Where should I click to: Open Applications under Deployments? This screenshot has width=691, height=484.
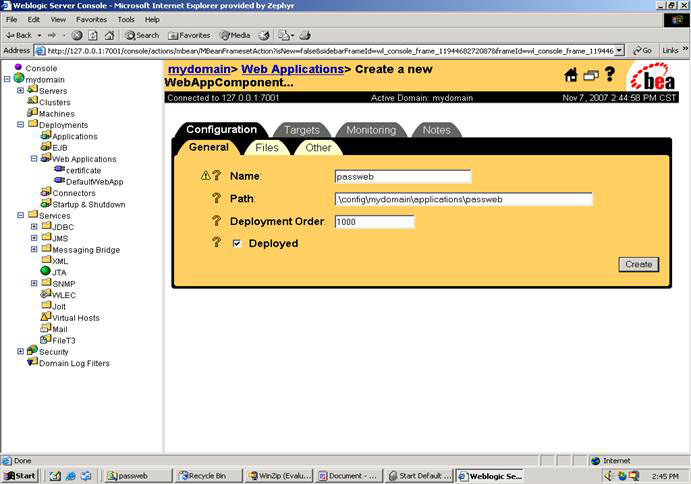coord(75,137)
